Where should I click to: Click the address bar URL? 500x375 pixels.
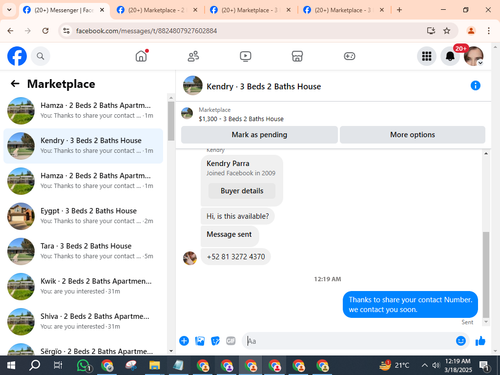coord(146,31)
